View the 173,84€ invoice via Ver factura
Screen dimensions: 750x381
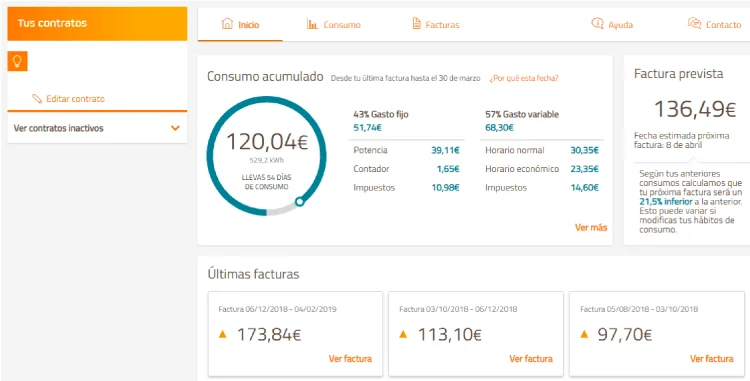(x=350, y=359)
